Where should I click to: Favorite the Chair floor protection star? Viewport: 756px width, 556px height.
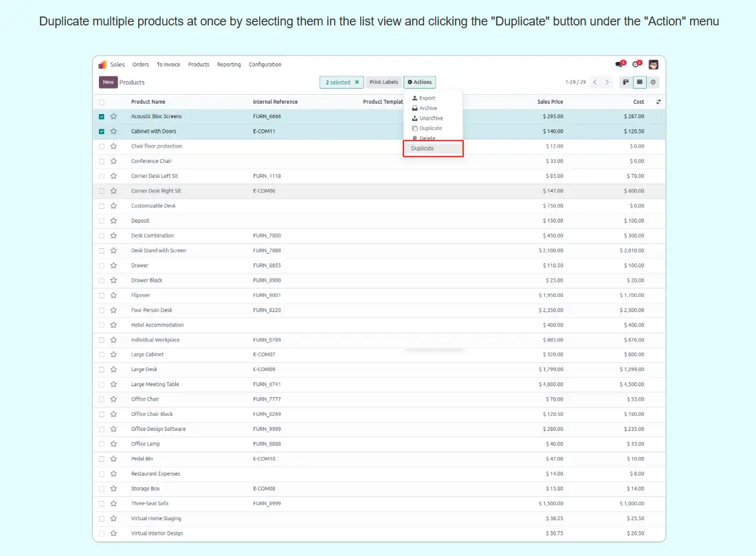(113, 146)
